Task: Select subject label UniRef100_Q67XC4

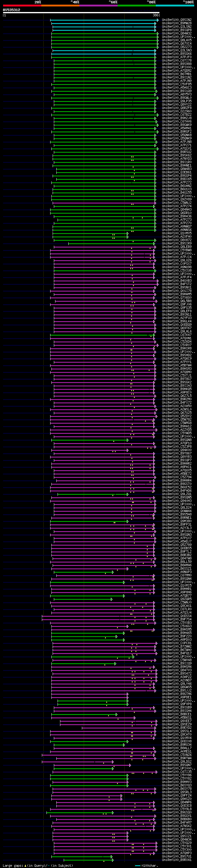Action: tap(177, 43)
